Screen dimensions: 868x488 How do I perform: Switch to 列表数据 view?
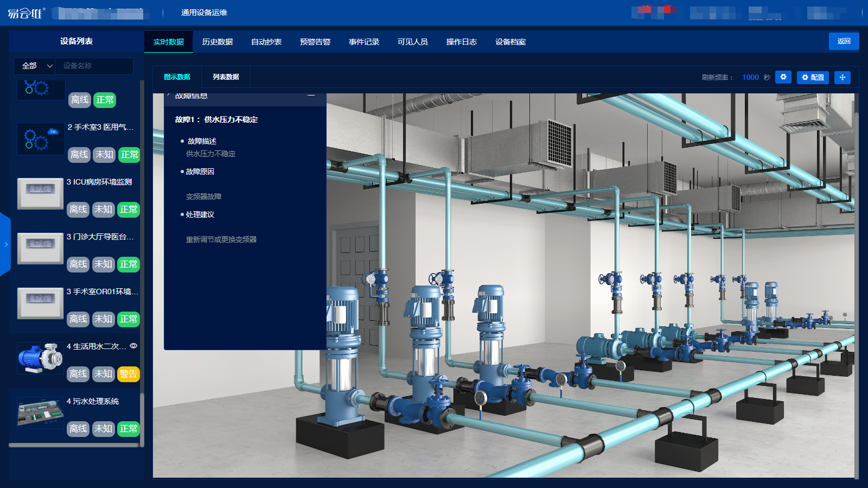226,77
